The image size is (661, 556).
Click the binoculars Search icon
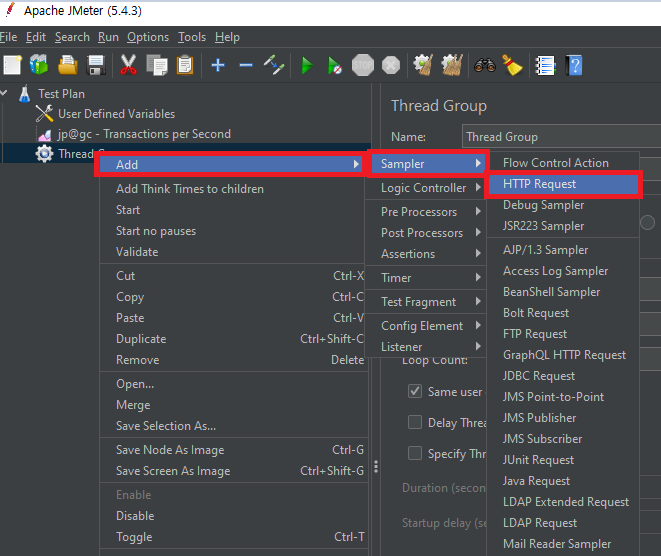[485, 65]
